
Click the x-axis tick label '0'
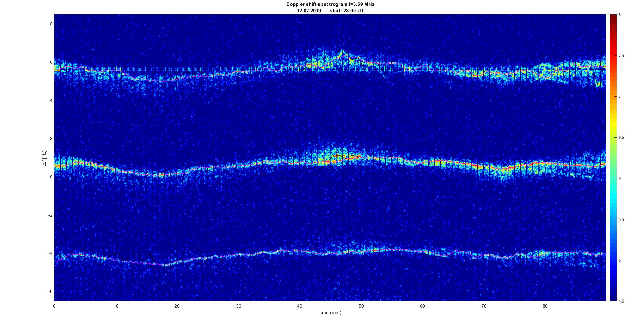click(54, 306)
